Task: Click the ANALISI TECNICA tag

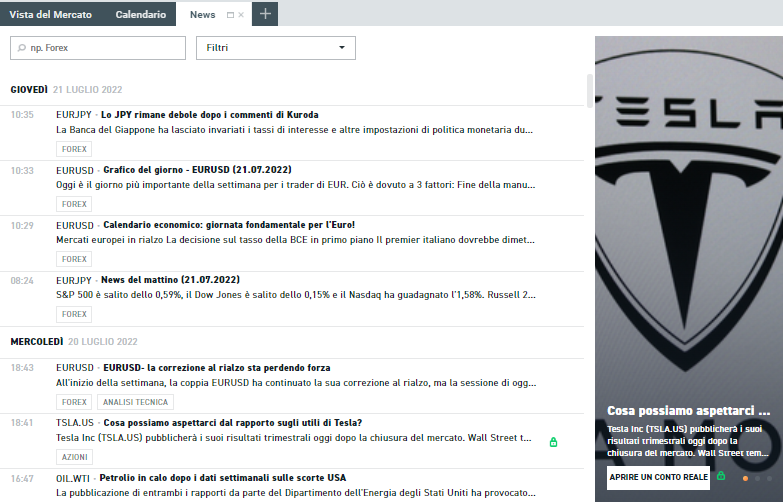Action: point(135,402)
